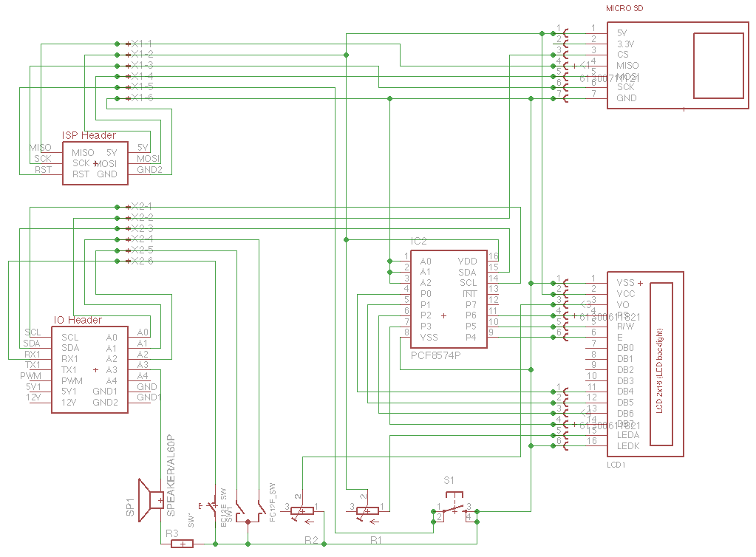Select the X1-5 terminal label
Viewport: 756px width, 557px height.
point(142,87)
